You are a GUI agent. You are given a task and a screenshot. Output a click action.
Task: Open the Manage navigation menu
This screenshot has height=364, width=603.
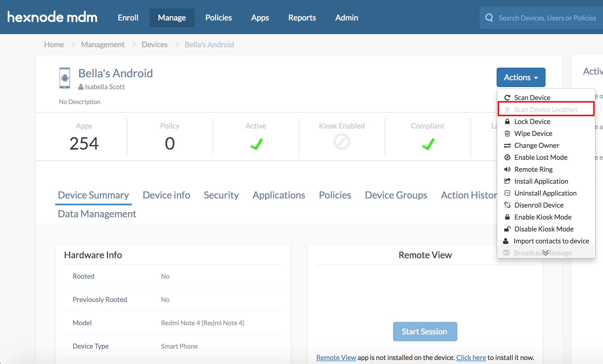click(172, 18)
